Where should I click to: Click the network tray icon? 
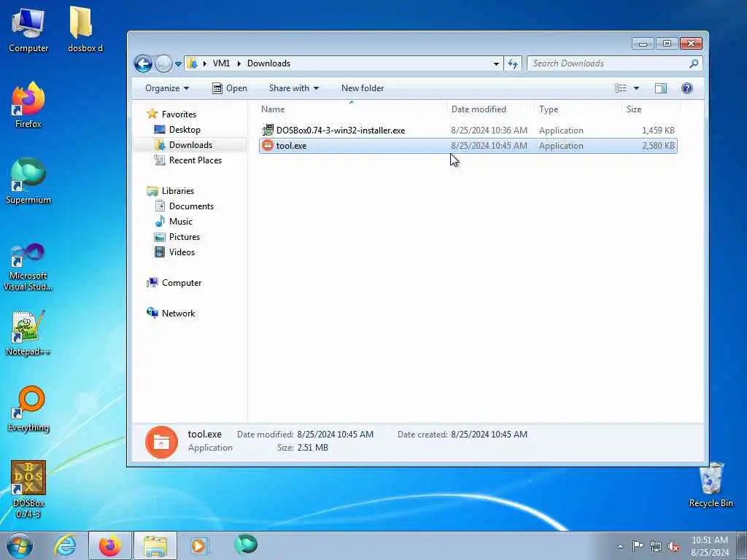tap(656, 546)
